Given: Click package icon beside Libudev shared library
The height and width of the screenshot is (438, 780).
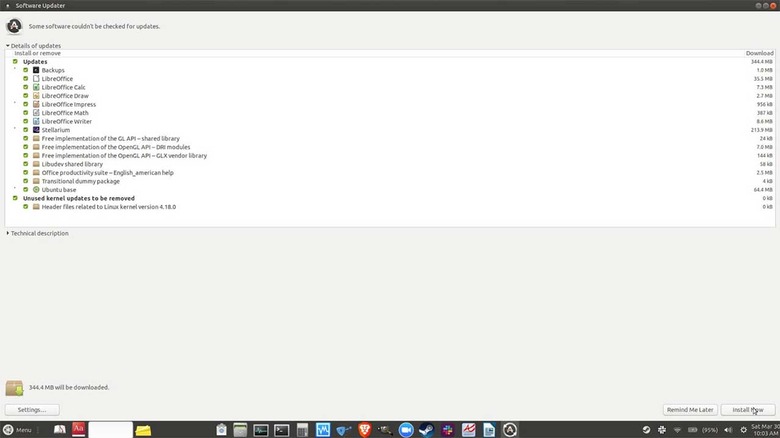Looking at the screenshot, I should coord(36,164).
